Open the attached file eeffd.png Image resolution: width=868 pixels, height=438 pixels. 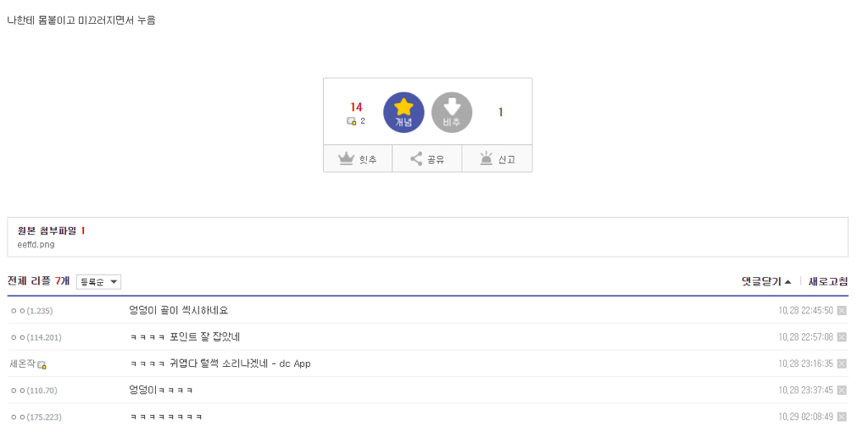tap(36, 244)
